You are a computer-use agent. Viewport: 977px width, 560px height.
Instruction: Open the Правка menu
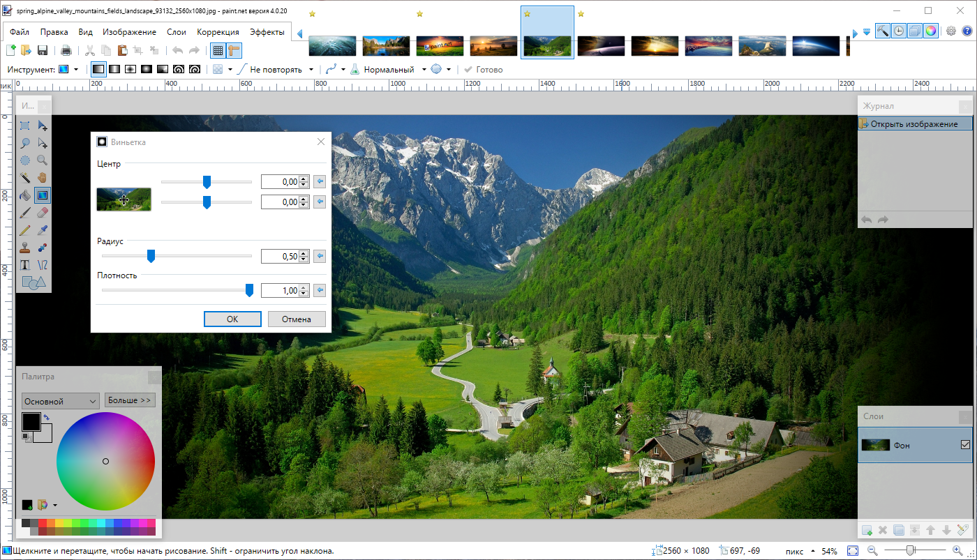54,32
